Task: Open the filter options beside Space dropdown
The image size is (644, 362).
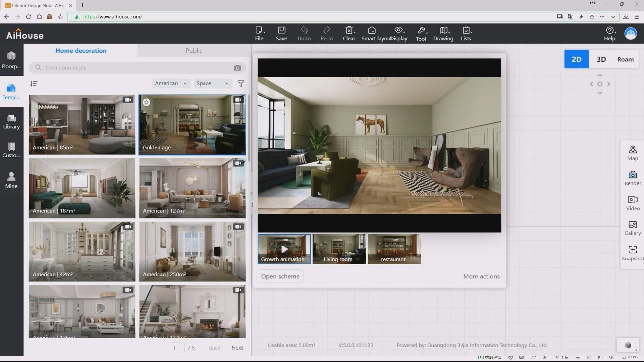Action: pos(240,83)
